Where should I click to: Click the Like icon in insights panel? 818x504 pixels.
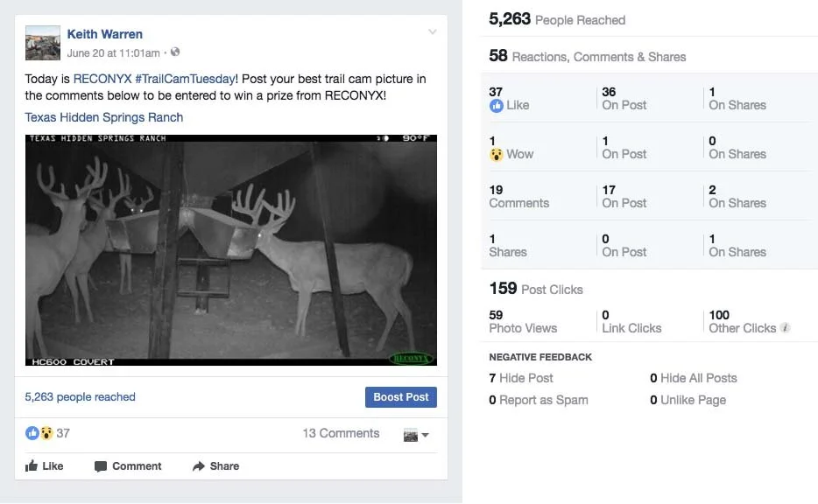[496, 106]
